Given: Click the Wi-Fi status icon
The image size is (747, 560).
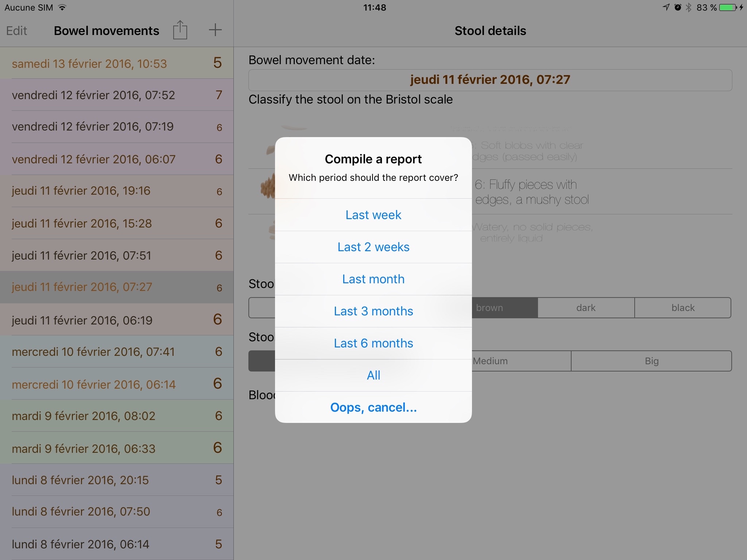Looking at the screenshot, I should tap(62, 7).
